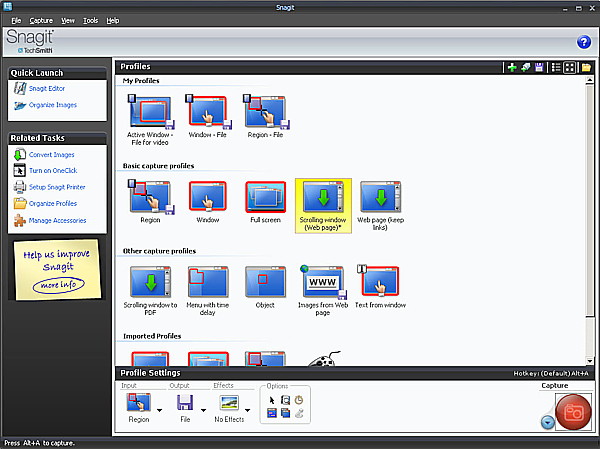This screenshot has width=600, height=449.
Task: Select the Active Window - File for video profile
Action: coord(150,120)
